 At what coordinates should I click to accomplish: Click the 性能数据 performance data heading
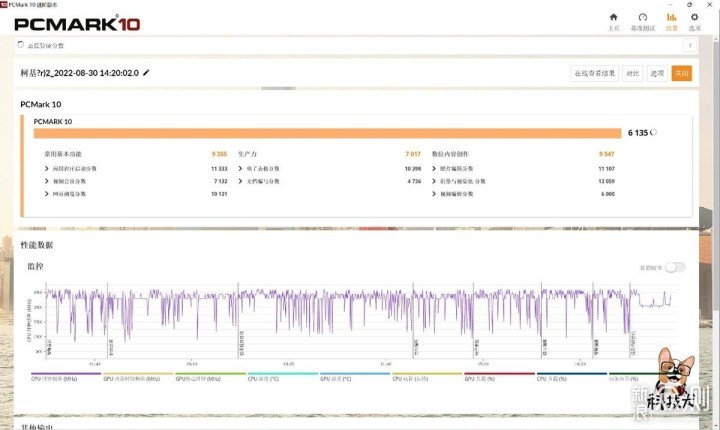point(37,245)
